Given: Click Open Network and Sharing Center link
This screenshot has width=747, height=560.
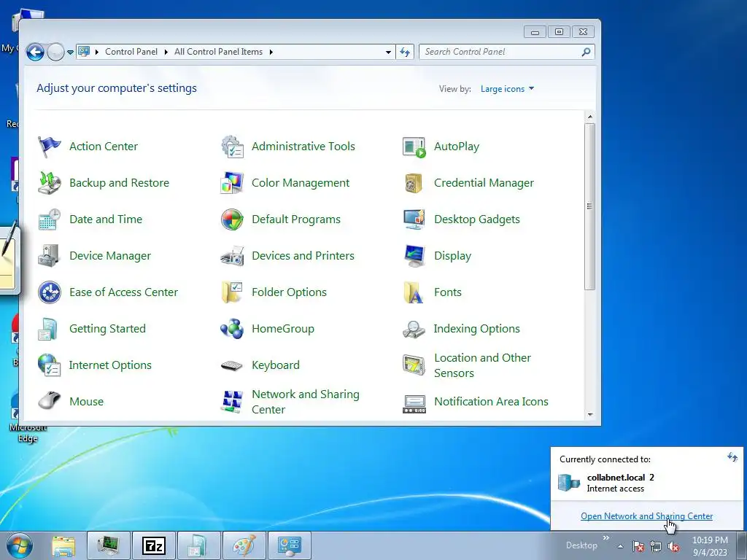Looking at the screenshot, I should click(646, 516).
